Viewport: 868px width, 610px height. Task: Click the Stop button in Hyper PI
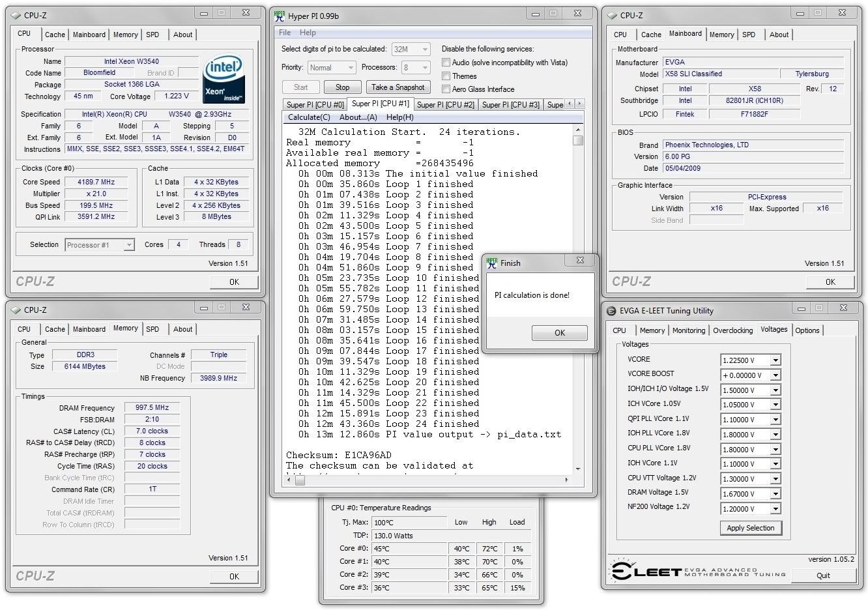coord(342,87)
